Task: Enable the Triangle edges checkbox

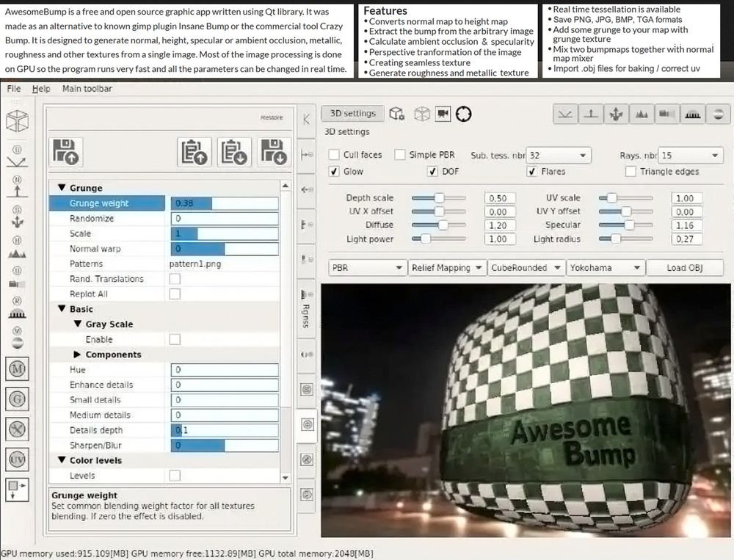Action: coord(631,171)
